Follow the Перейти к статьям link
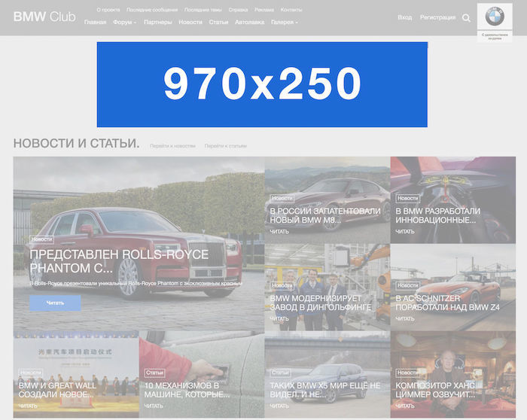Image resolution: width=527 pixels, height=420 pixels. 226,146
